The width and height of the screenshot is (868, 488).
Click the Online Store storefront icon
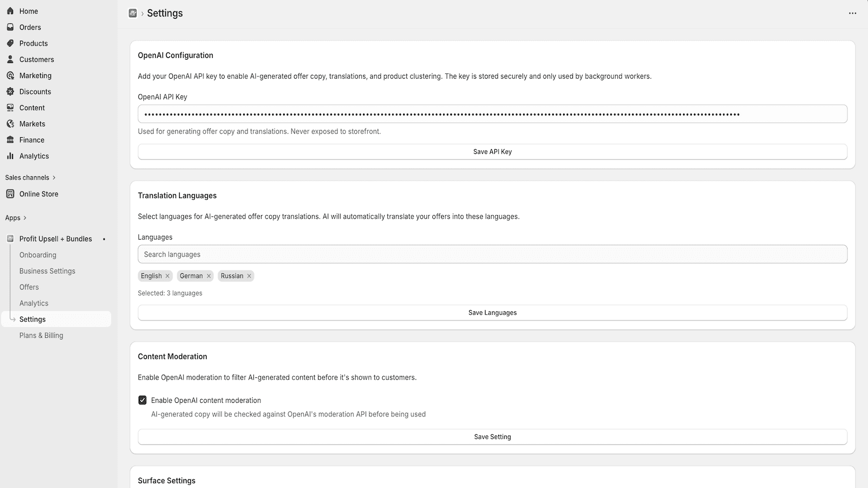point(10,194)
